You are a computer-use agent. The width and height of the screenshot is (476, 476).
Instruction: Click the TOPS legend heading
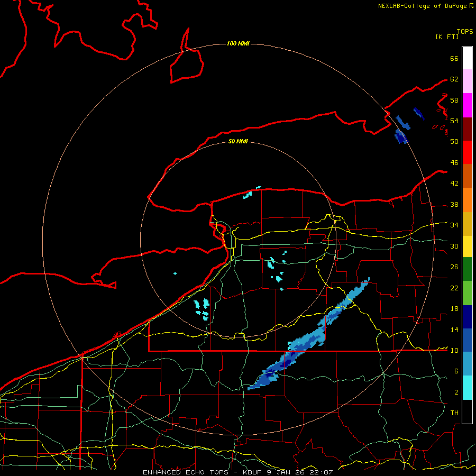(x=465, y=32)
